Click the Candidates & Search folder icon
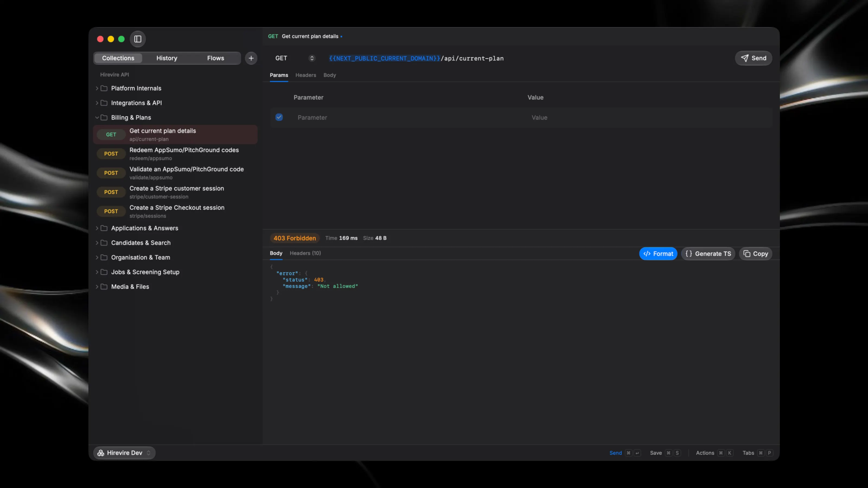This screenshot has width=868, height=488. (x=104, y=243)
